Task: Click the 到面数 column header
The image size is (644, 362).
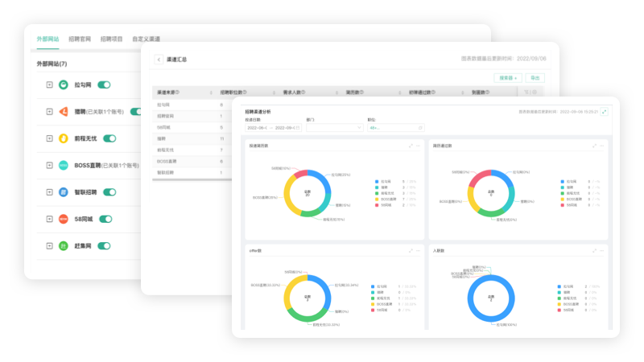Action: [x=481, y=93]
